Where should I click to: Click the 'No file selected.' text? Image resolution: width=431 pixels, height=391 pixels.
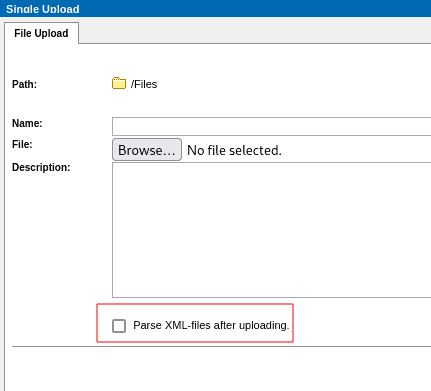pos(234,150)
